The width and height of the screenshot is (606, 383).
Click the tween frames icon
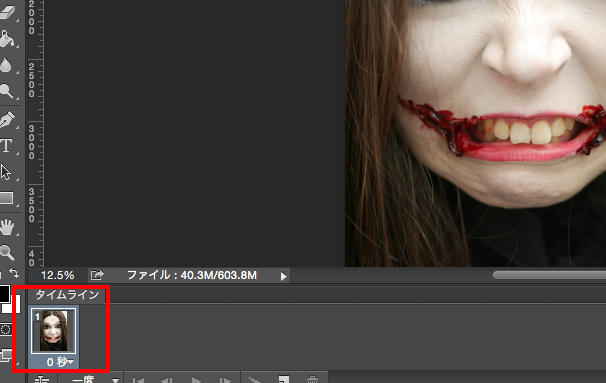pos(255,380)
